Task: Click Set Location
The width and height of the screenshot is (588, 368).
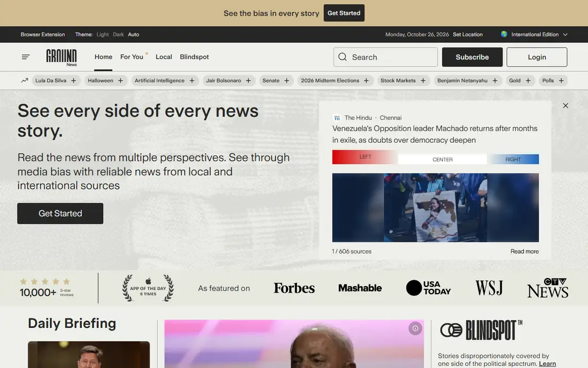Action: pos(468,35)
